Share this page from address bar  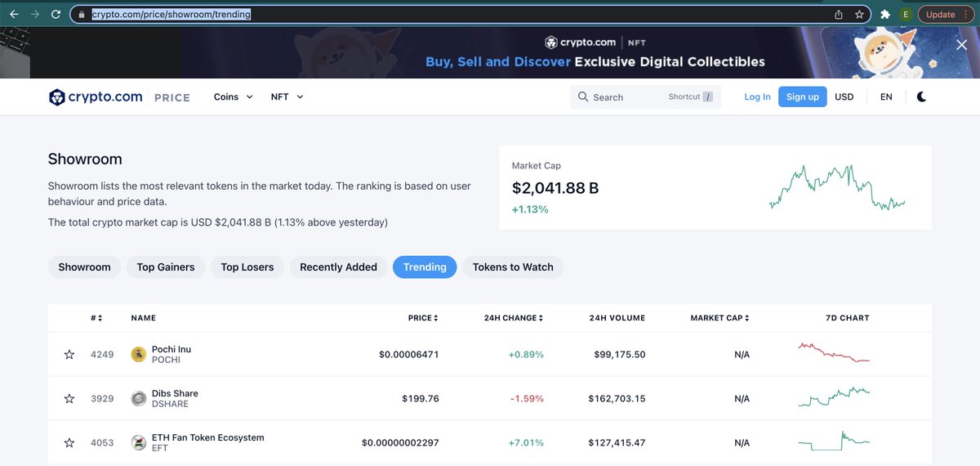(x=839, y=15)
